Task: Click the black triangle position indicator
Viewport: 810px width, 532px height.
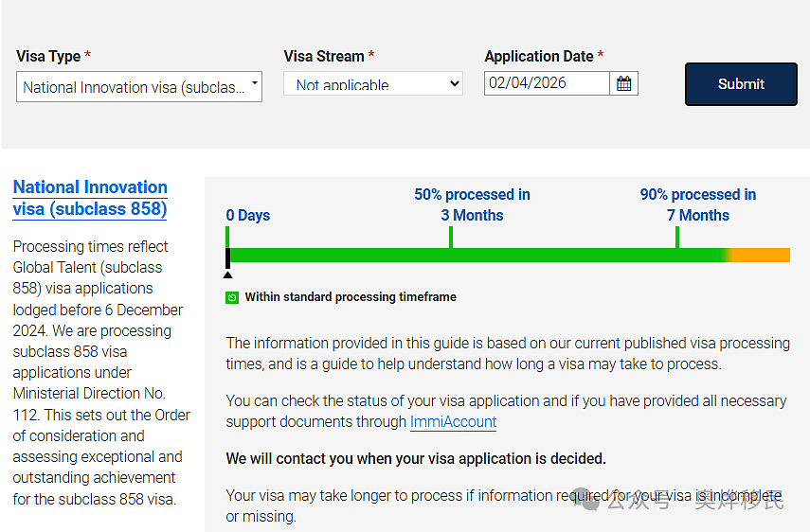Action: [227, 275]
